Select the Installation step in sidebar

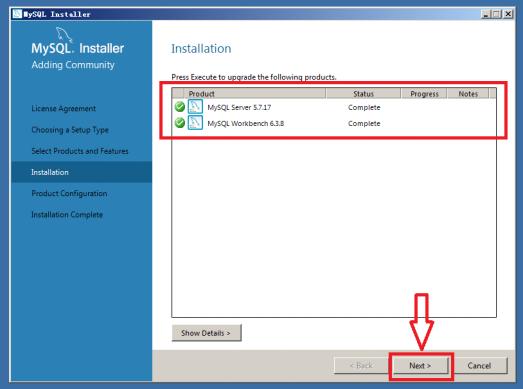[x=81, y=172]
